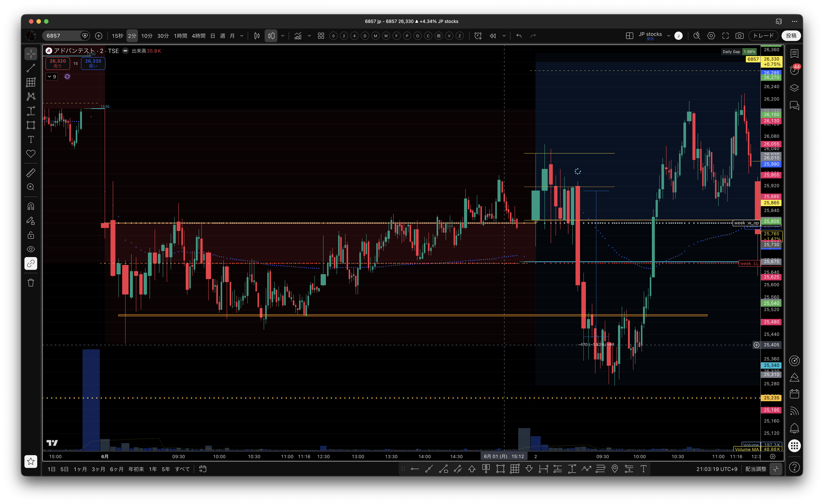This screenshot has height=504, width=824.
Task: Open the alerts bell panel
Action: [794, 428]
